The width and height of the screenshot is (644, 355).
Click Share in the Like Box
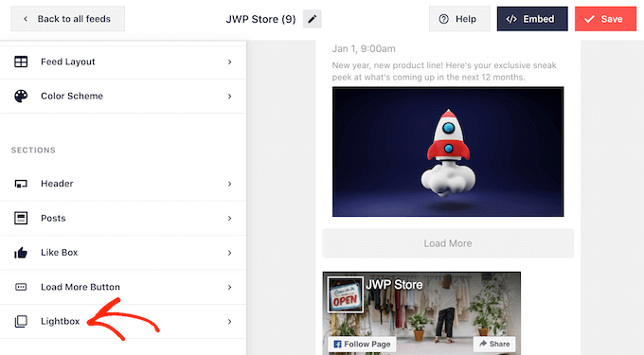(x=494, y=344)
